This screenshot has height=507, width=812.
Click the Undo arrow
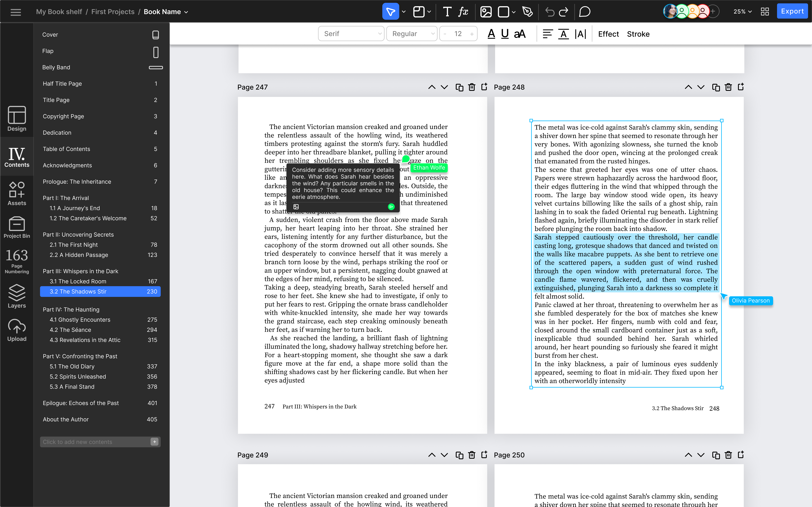tap(550, 12)
